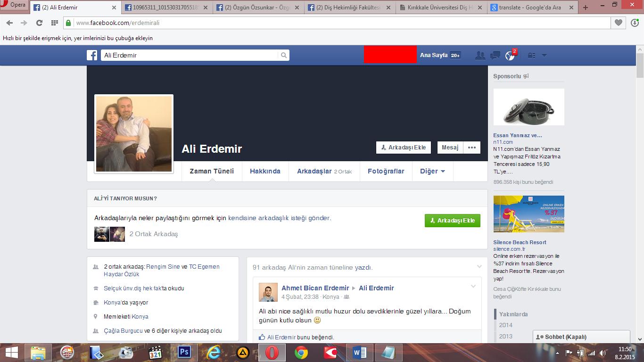
Task: Open Chrome from the taskbar
Action: pyautogui.click(x=301, y=353)
